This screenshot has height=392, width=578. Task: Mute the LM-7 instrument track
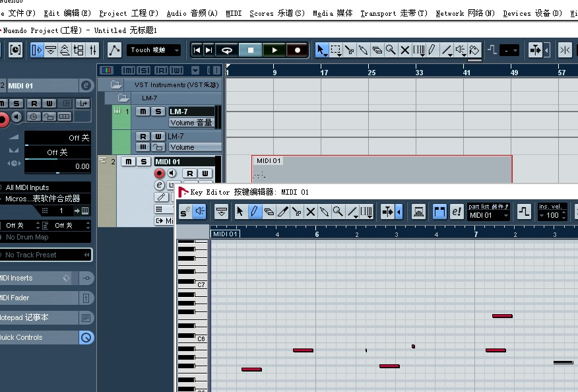(143, 112)
